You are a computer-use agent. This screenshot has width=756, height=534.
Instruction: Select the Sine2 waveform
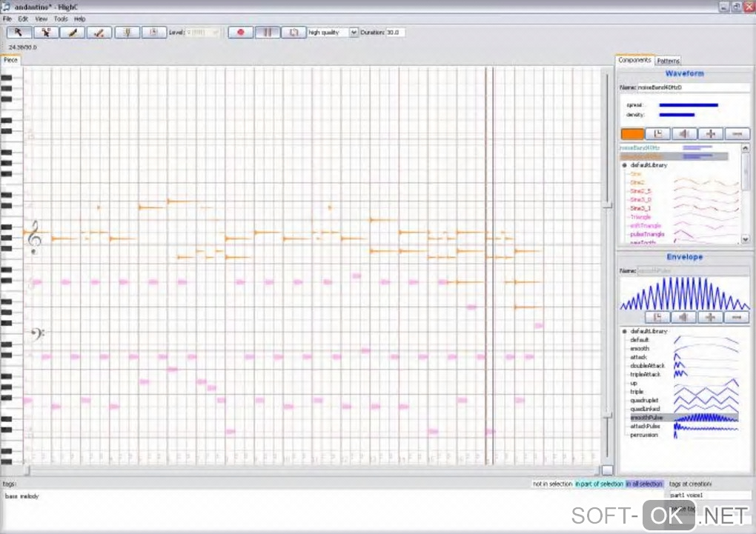pyautogui.click(x=637, y=183)
